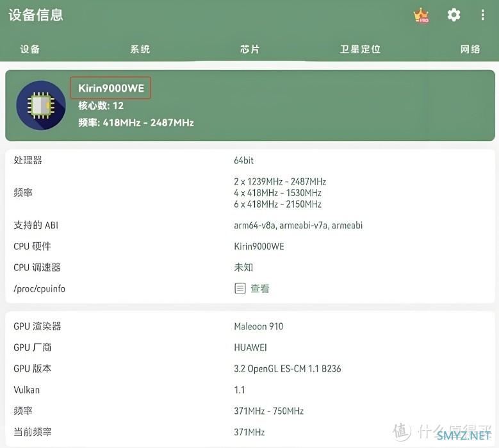Switch to the 设备 tab
The width and height of the screenshot is (499, 448).
(x=30, y=49)
